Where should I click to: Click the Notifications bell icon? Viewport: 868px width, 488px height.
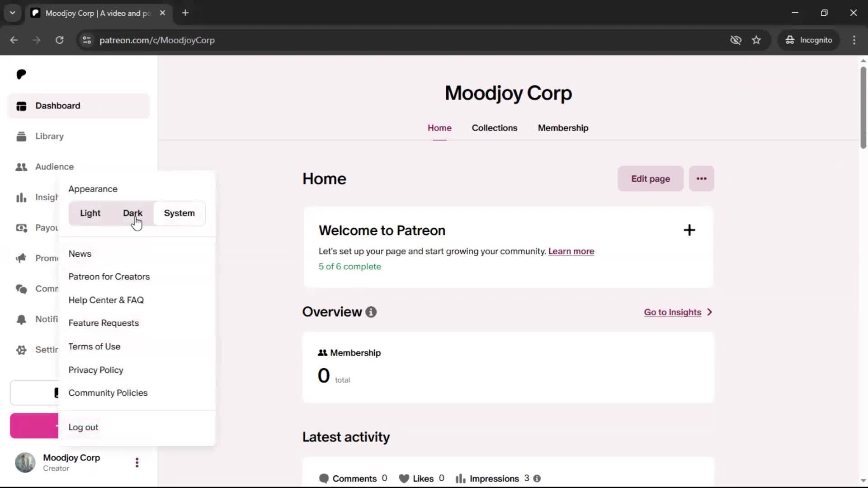(x=21, y=319)
